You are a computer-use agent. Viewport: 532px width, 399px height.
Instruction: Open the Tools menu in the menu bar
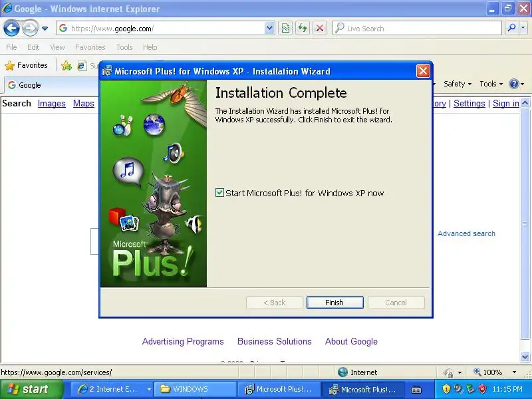124,47
